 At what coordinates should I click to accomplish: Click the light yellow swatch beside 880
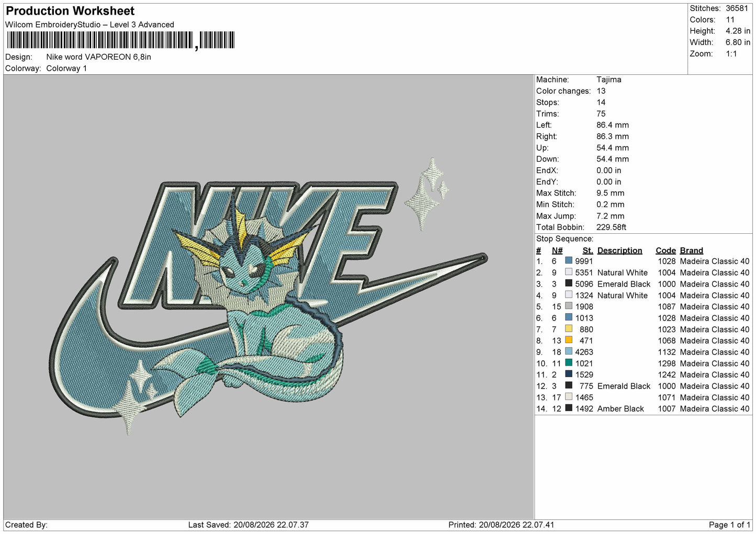569,328
